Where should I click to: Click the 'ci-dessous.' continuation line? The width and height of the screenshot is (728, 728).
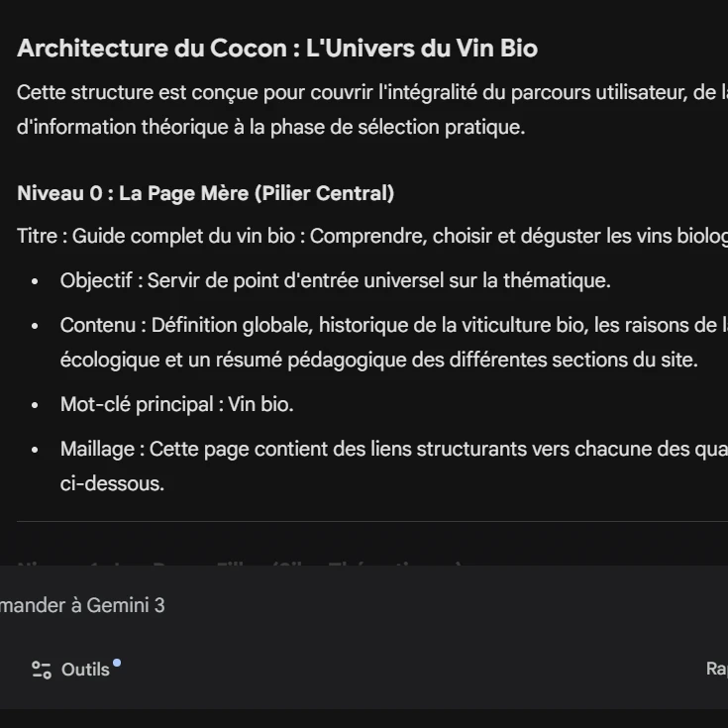112,483
